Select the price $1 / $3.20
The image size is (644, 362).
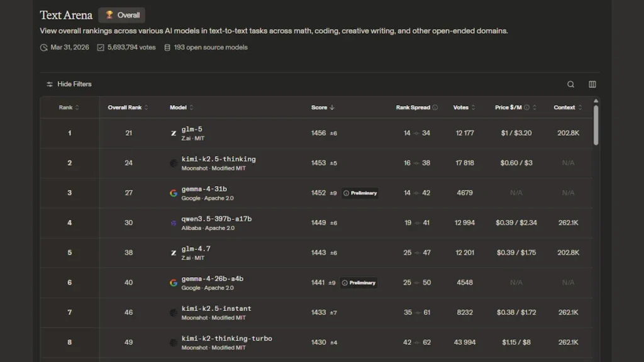(516, 133)
